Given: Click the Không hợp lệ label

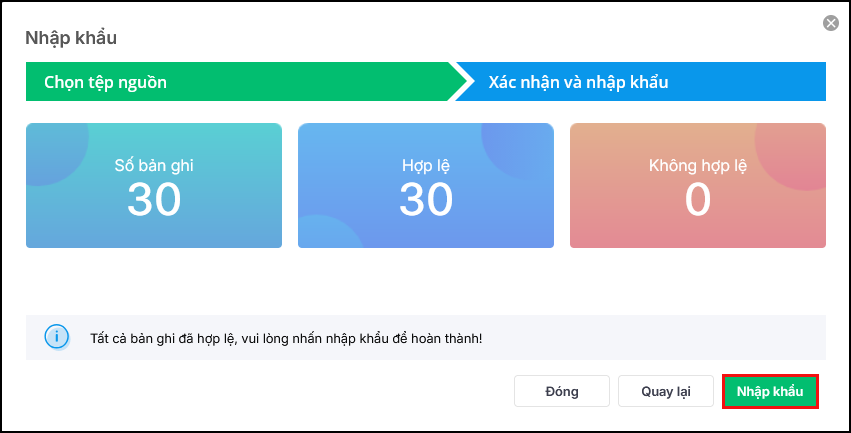Looking at the screenshot, I should [x=697, y=166].
